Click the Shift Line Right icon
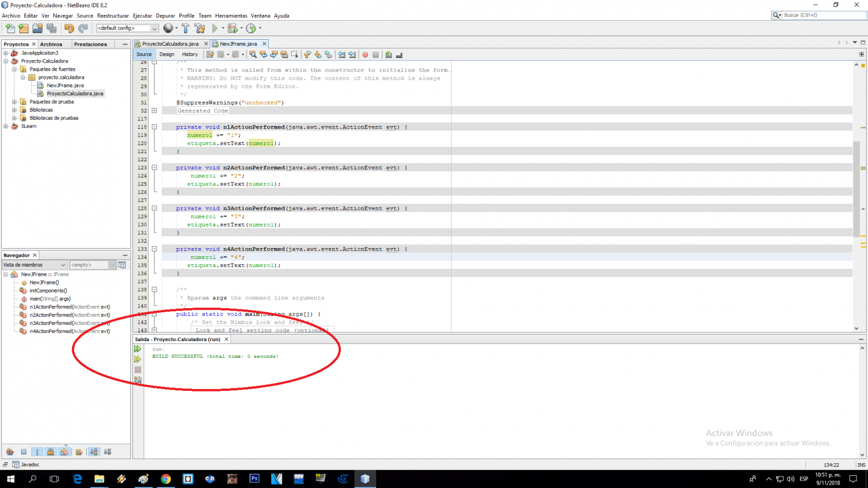Viewport: 868px width, 488px height. pos(352,54)
